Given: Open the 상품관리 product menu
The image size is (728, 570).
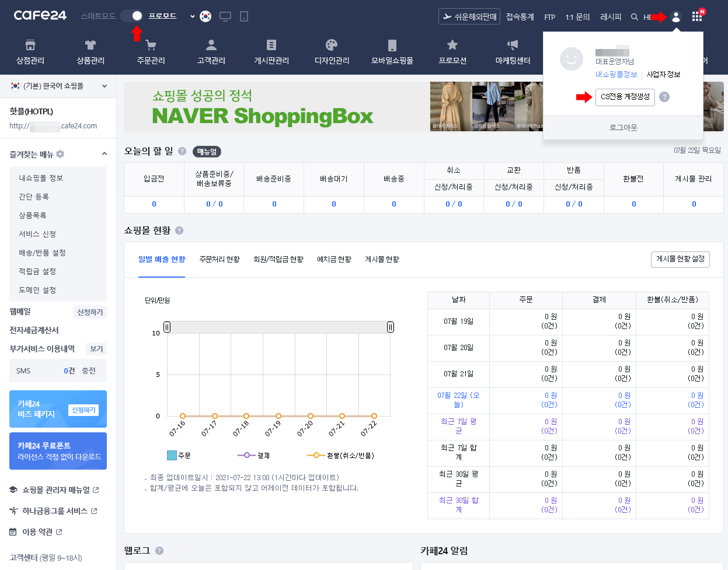Looking at the screenshot, I should (90, 52).
